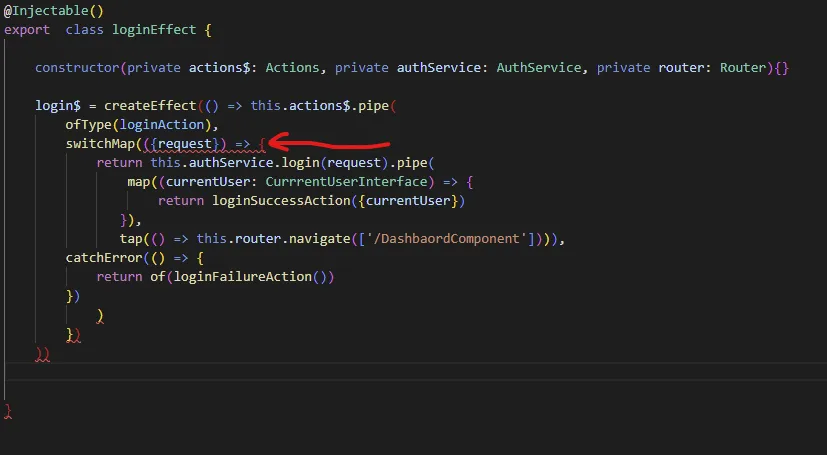Click loginSuccessAction call

click(281, 200)
